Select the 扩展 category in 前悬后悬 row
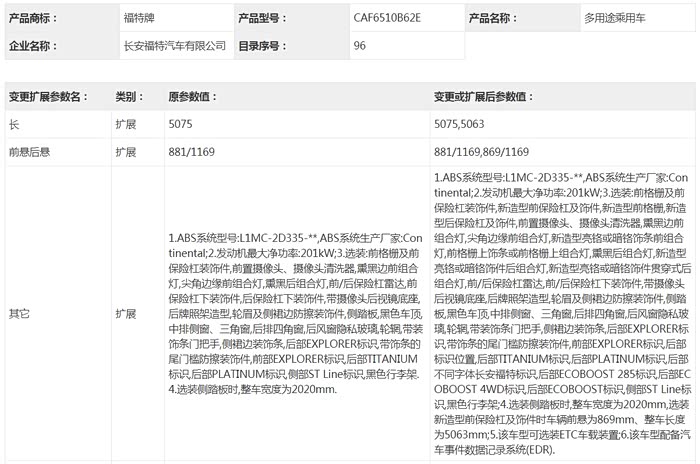This screenshot has width=700, height=464. click(x=125, y=152)
